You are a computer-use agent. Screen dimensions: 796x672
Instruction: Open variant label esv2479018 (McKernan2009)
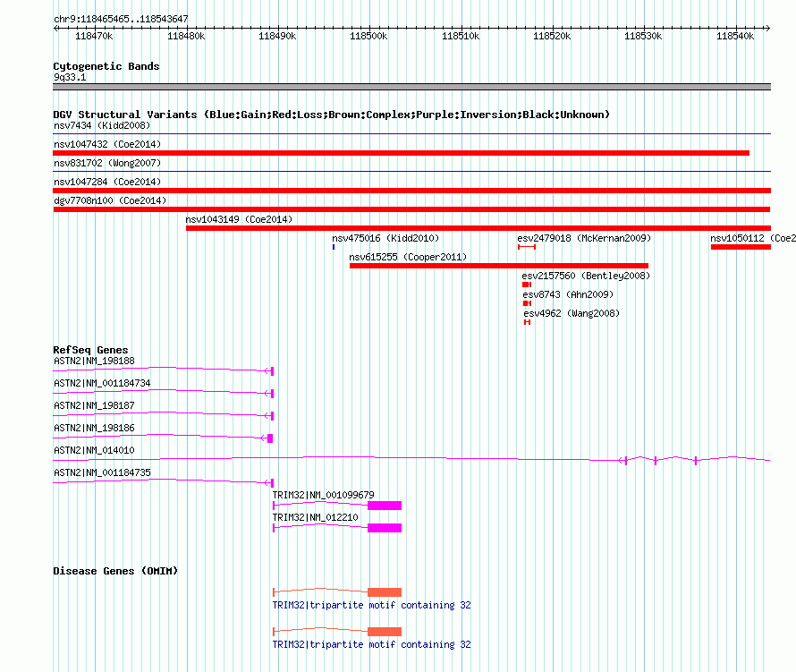point(584,238)
